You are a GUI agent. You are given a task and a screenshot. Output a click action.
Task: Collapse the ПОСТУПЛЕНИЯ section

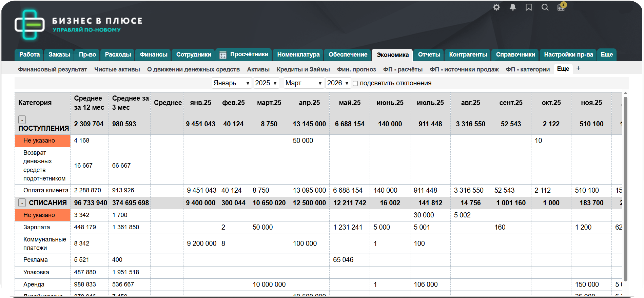coord(22,120)
